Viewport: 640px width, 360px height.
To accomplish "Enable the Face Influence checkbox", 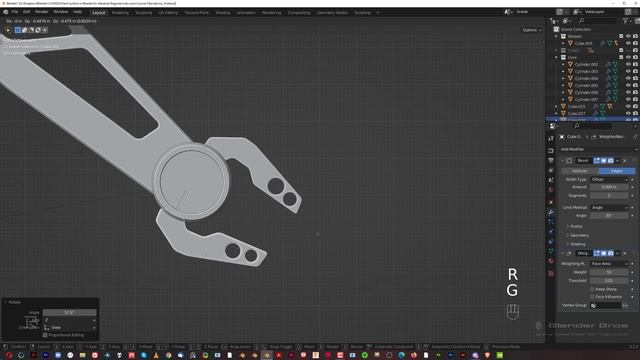I will tap(592, 297).
